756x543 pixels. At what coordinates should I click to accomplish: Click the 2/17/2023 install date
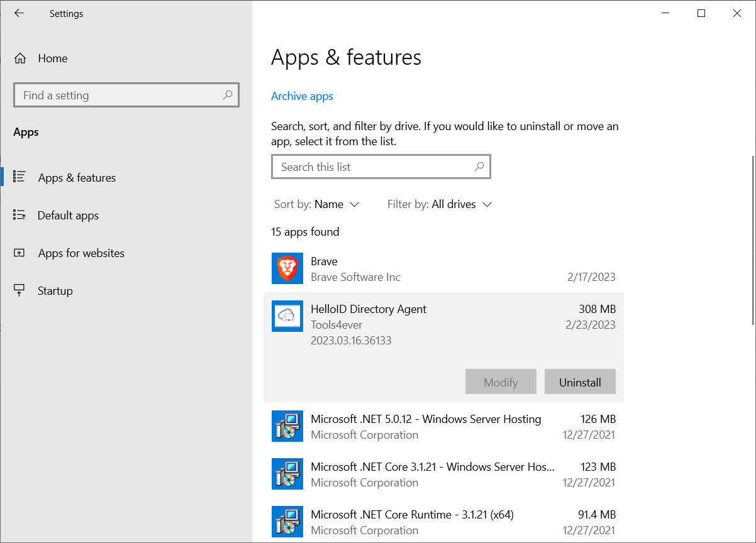590,277
